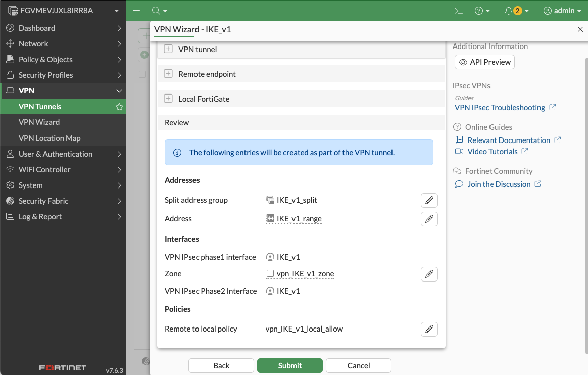Screen dimensions: 588x375
Task: Click the Network arrows icon
Action: click(10, 44)
